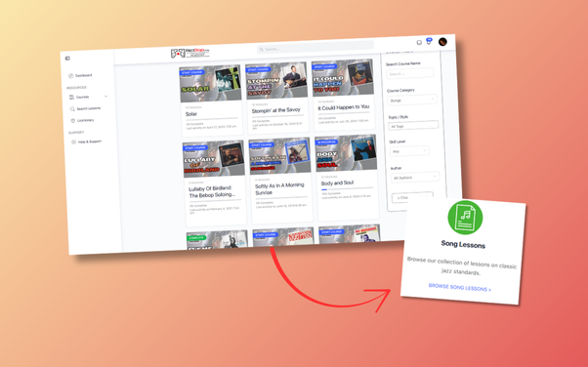Follow the Browse Song Lessons link
The image size is (588, 367).
460,288
